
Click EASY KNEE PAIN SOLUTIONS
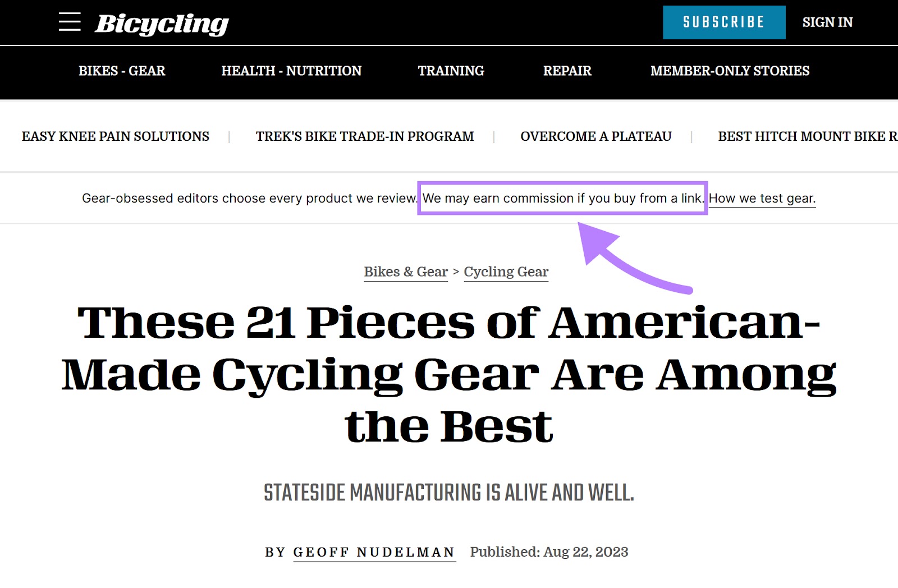coord(114,136)
